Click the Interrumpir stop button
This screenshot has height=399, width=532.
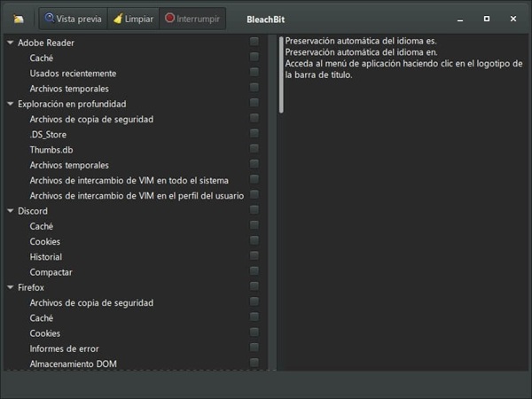(192, 19)
